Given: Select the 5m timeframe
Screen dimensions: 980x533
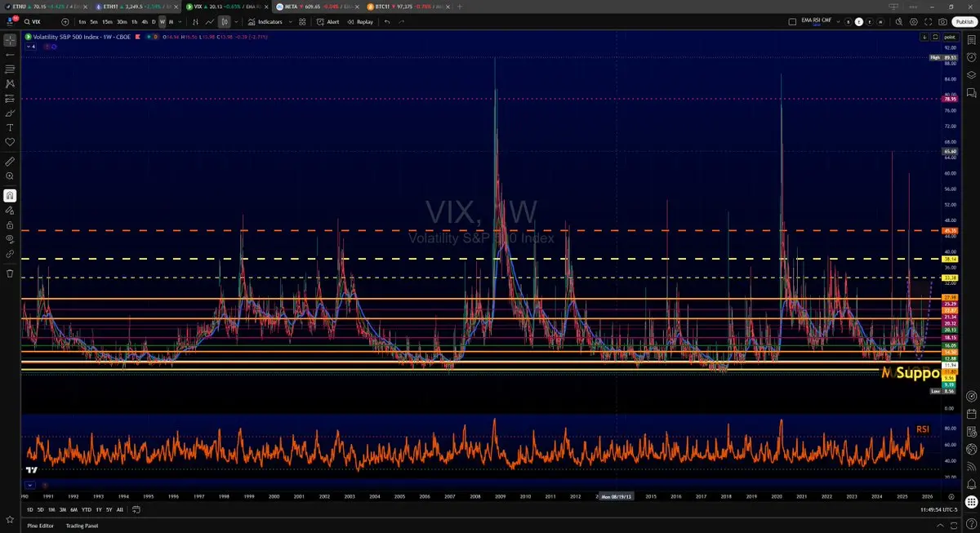Looking at the screenshot, I should [x=94, y=21].
